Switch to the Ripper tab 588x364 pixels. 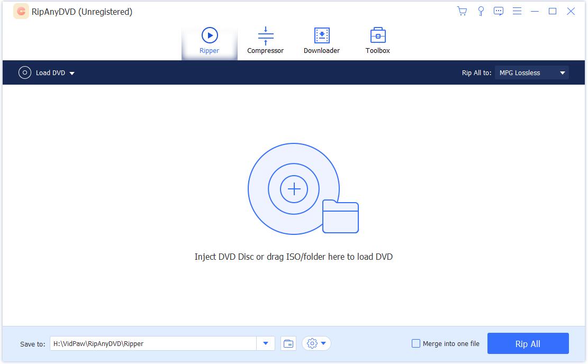[x=210, y=41]
